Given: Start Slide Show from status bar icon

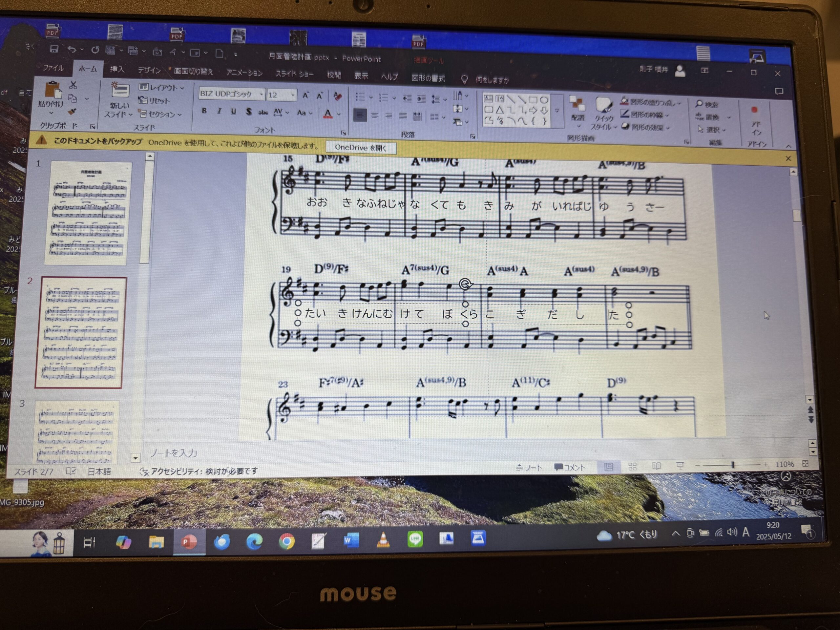Looking at the screenshot, I should tap(680, 466).
